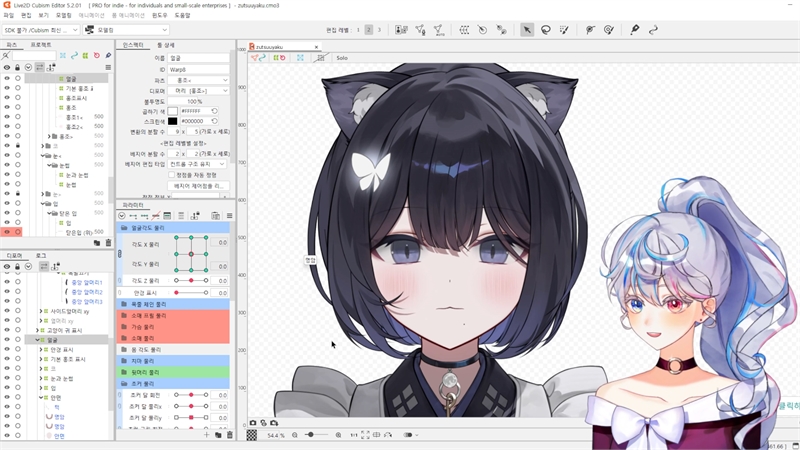Toggle visibility eye of 얼굴 in parts list
The width and height of the screenshot is (800, 450).
tap(7, 78)
